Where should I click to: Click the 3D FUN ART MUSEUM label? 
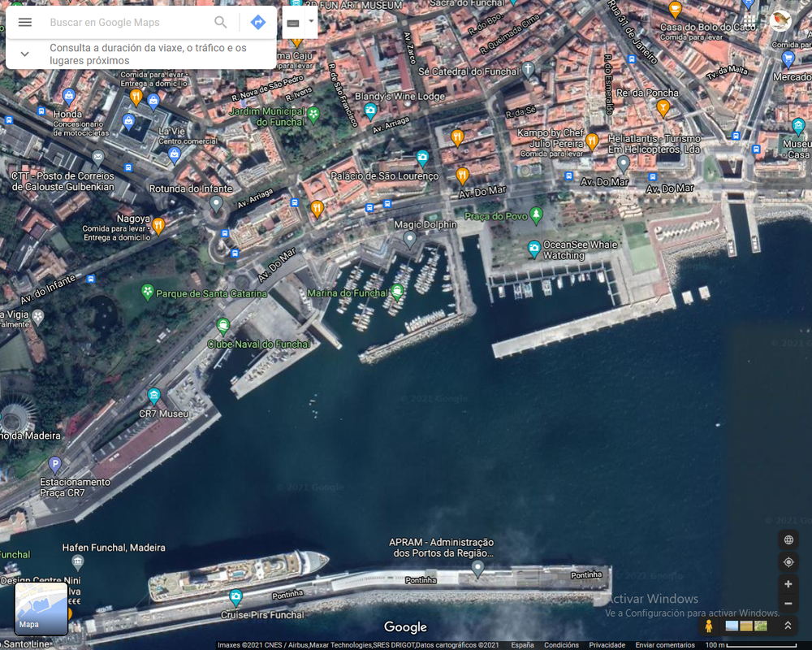[353, 5]
